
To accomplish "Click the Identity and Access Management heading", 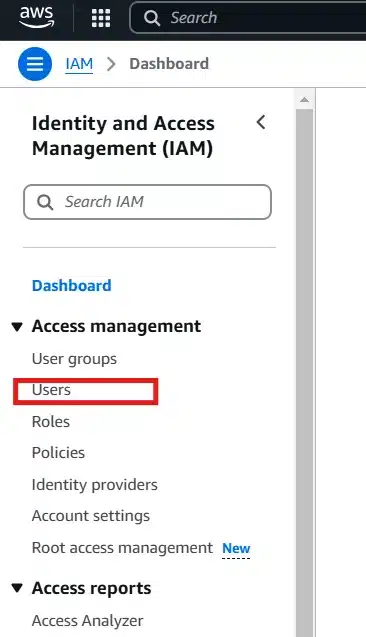I will tap(123, 136).
